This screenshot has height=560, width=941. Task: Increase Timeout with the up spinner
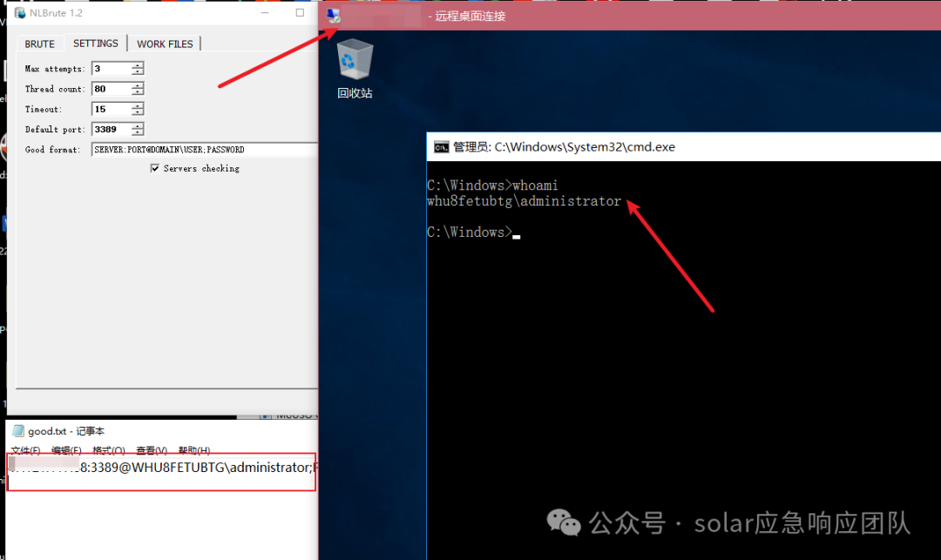[x=138, y=105]
